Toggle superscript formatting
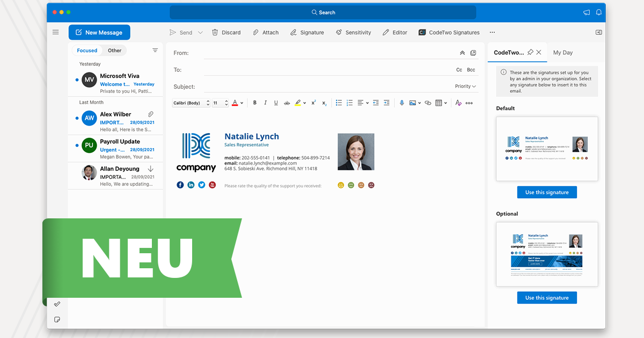Screen dimensions: 644x338 pyautogui.click(x=314, y=103)
